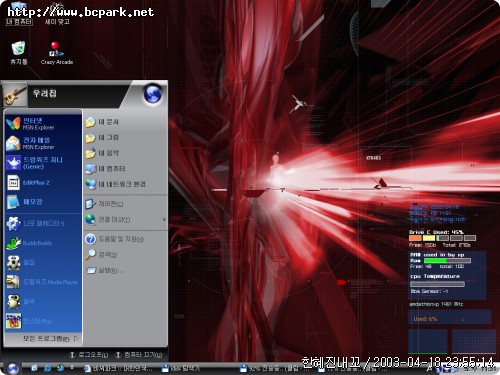Click the CPU Used percentage readout
This screenshot has width=500, height=375.
425,319
